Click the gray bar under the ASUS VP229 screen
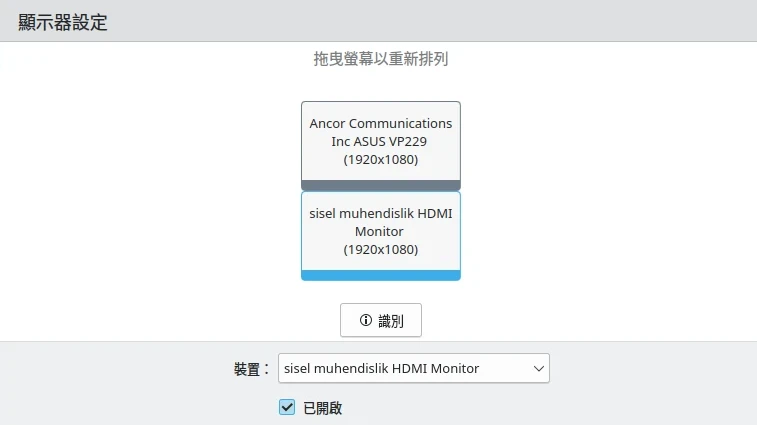 pos(380,185)
